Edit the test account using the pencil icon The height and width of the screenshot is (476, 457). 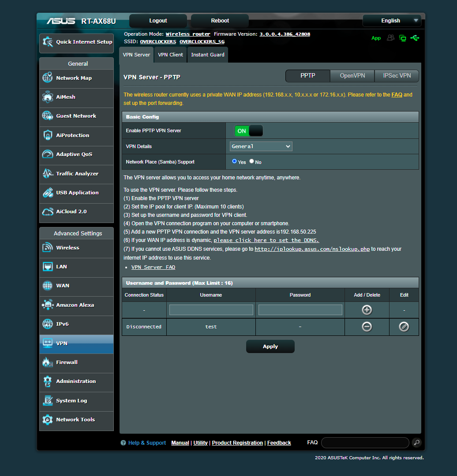point(404,327)
